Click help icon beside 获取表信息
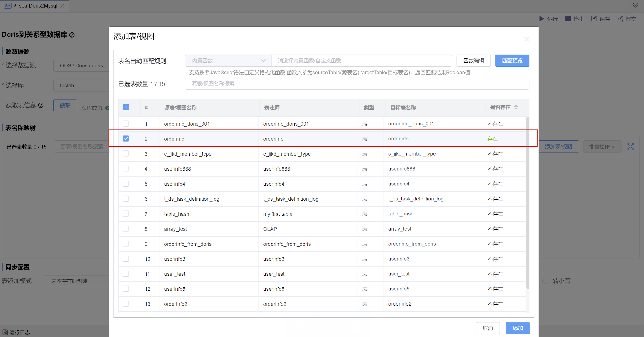 click(41, 105)
